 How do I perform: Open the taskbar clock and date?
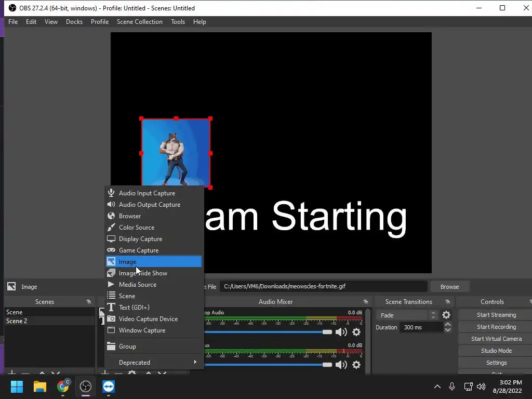coord(507,387)
